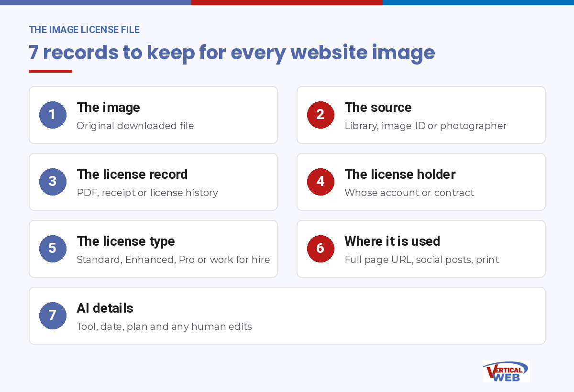Viewport: 574px width, 392px height.
Task: Select 'The license type' heading
Action: coord(126,241)
